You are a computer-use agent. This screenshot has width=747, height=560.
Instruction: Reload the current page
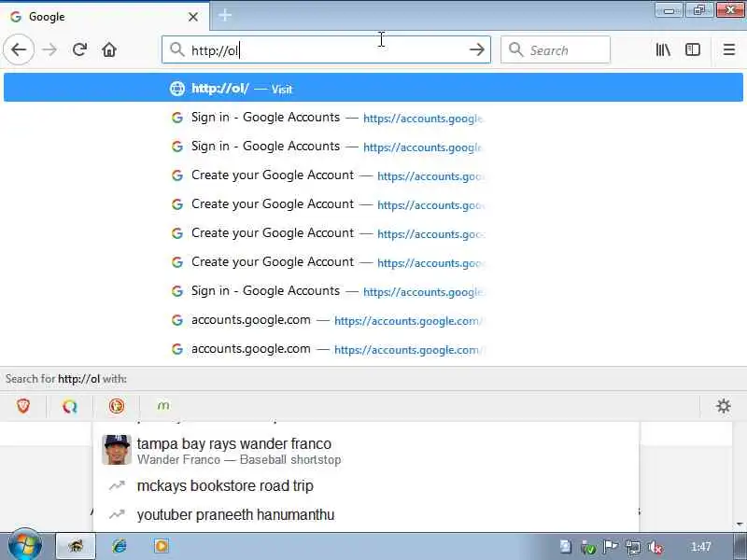(x=79, y=49)
